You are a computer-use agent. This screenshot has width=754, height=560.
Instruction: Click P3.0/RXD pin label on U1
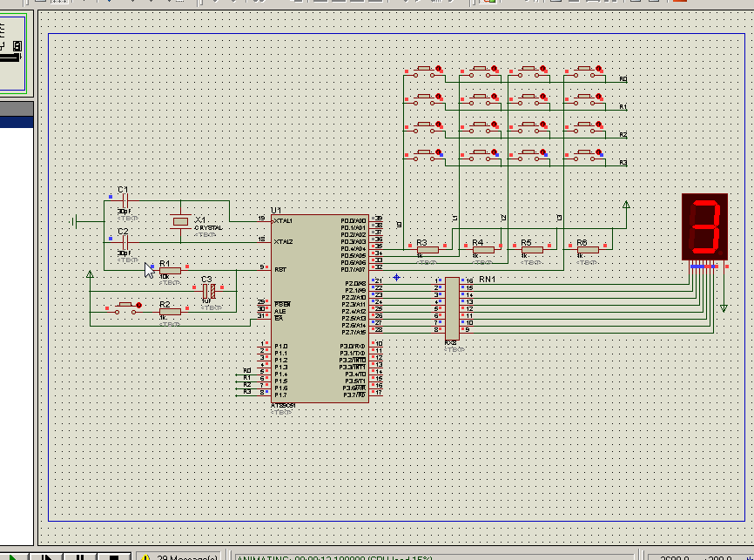(x=353, y=346)
